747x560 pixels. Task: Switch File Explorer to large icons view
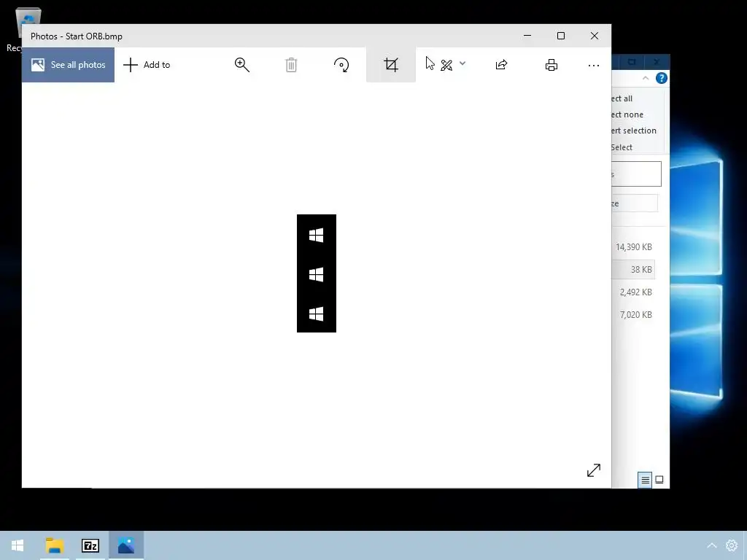pyautogui.click(x=659, y=480)
